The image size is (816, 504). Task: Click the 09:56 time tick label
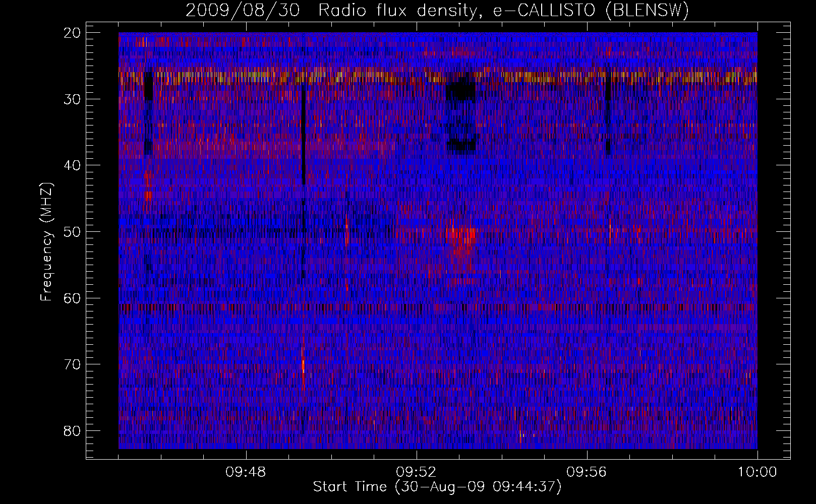587,472
